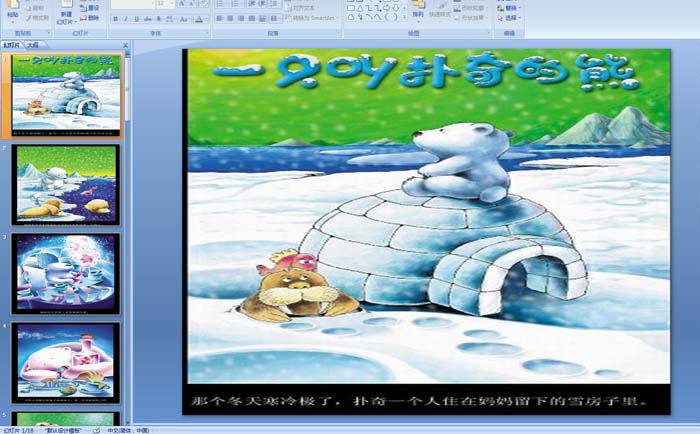700x434 pixels.
Task: Select the Right Arrow shape
Action: (x=386, y=8)
